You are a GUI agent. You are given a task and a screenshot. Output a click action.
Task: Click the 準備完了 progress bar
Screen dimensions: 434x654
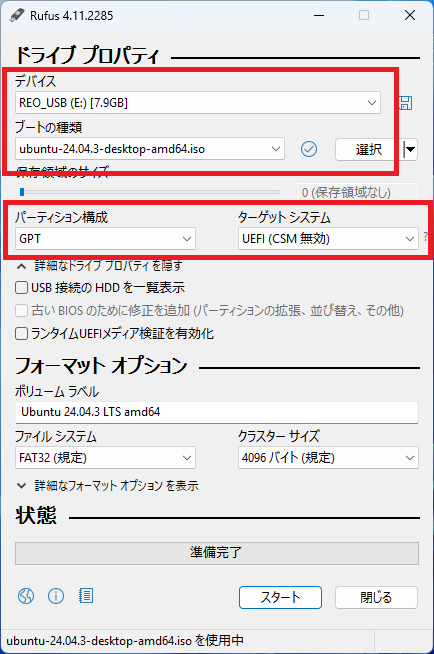coord(217,553)
